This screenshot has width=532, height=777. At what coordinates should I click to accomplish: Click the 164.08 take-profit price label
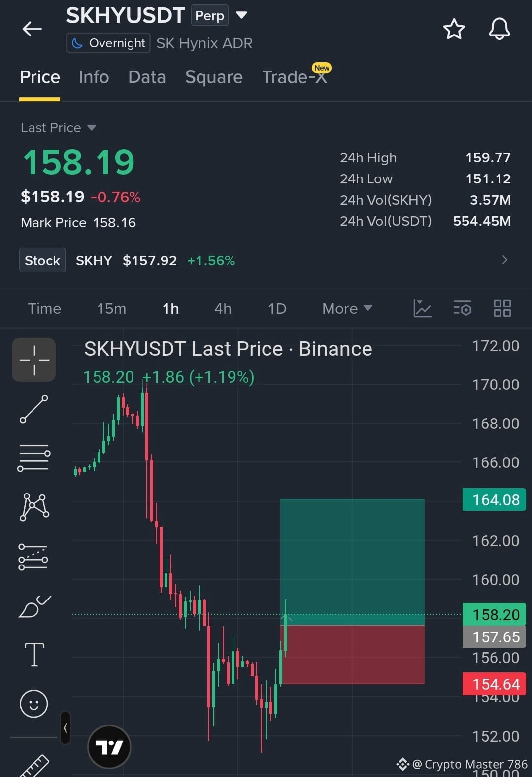[495, 500]
